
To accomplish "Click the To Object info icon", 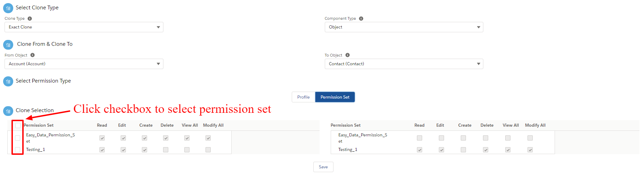I will pyautogui.click(x=347, y=55).
